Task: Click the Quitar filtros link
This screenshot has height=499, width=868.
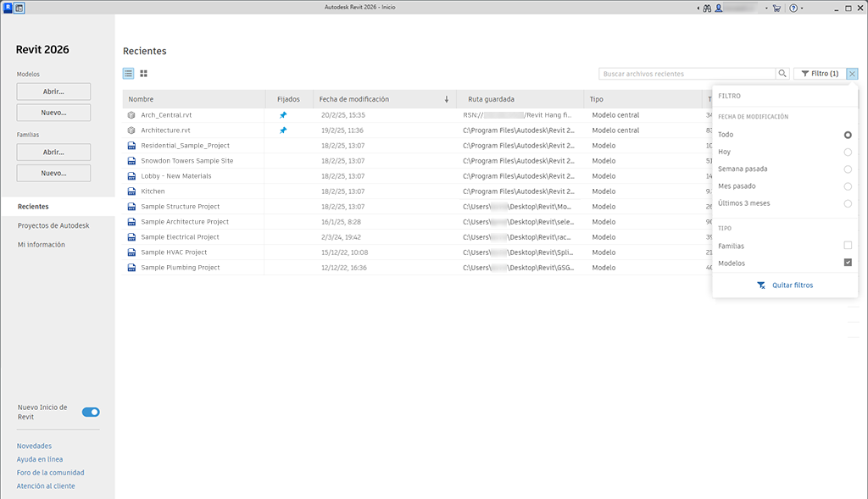Action: pos(793,286)
